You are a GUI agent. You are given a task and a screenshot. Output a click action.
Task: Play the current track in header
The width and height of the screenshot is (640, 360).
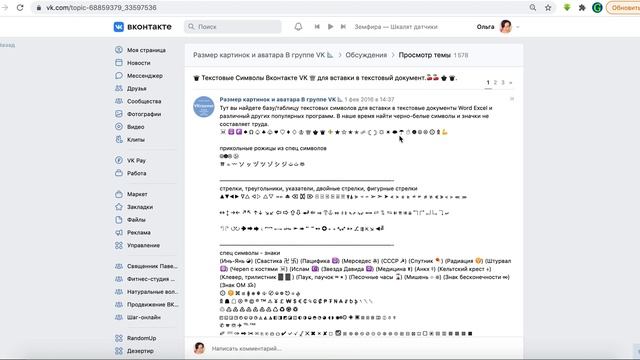[330, 27]
